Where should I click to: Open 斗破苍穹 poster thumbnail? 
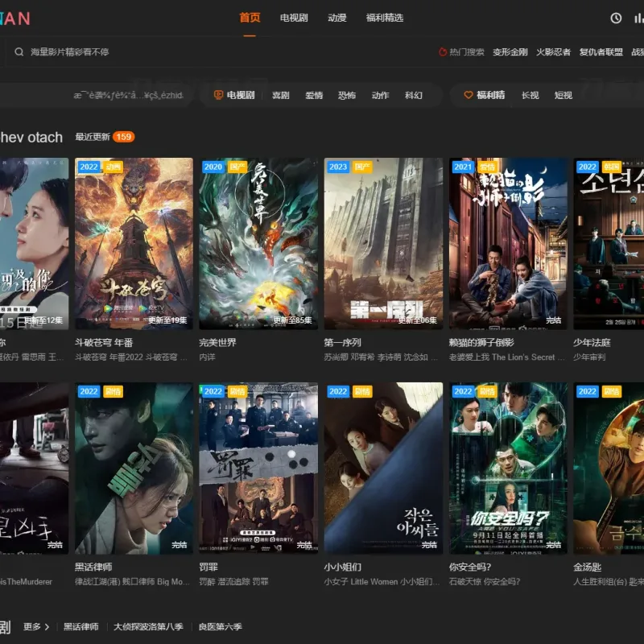point(134,244)
